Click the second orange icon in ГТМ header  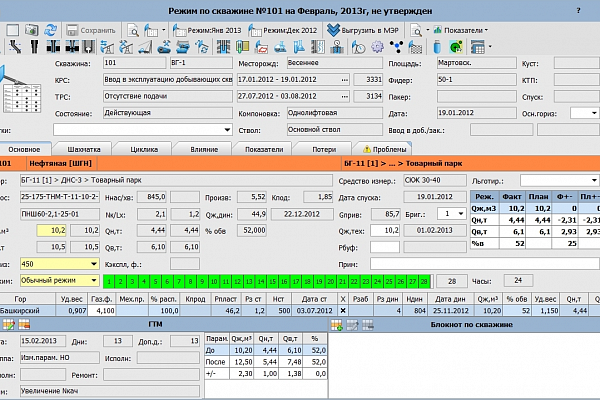(24, 325)
